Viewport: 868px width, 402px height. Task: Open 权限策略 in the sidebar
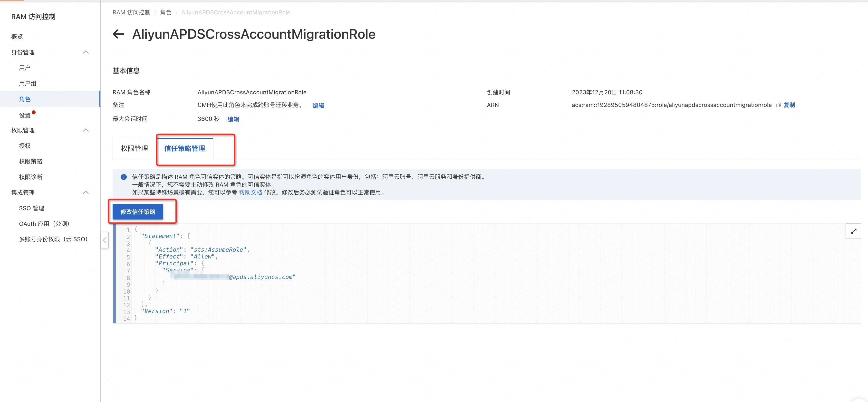tap(31, 161)
